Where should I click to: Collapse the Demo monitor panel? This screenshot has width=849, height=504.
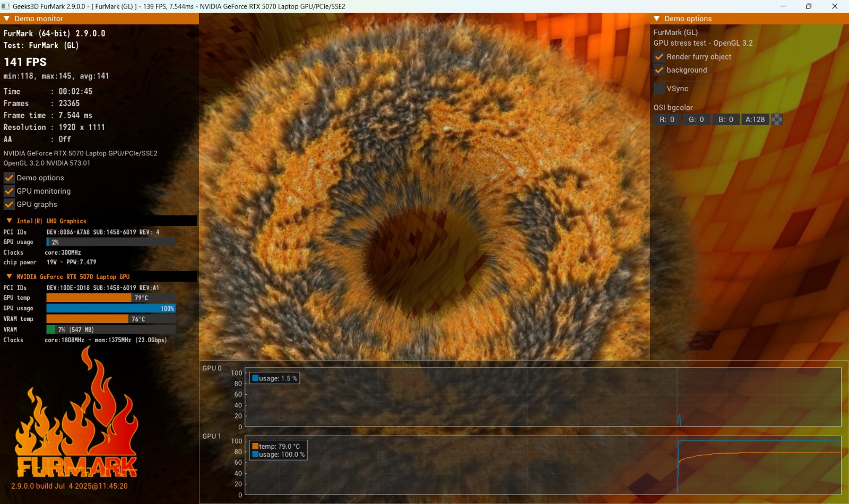7,19
